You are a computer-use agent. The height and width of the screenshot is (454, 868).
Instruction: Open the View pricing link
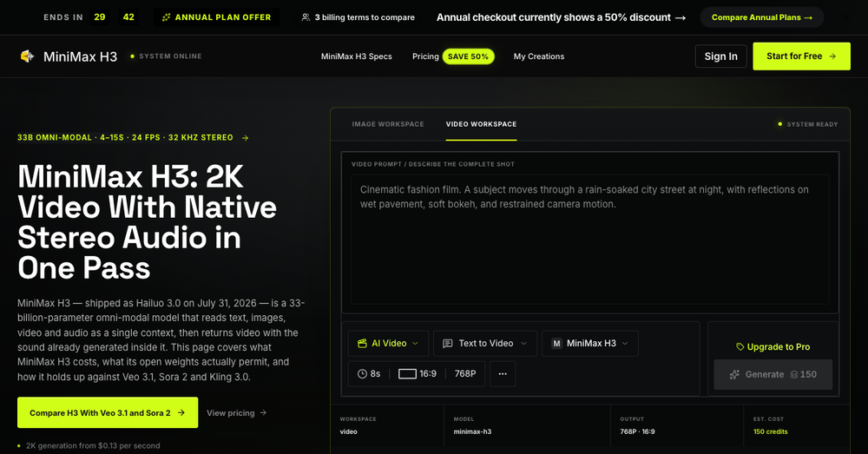[236, 412]
